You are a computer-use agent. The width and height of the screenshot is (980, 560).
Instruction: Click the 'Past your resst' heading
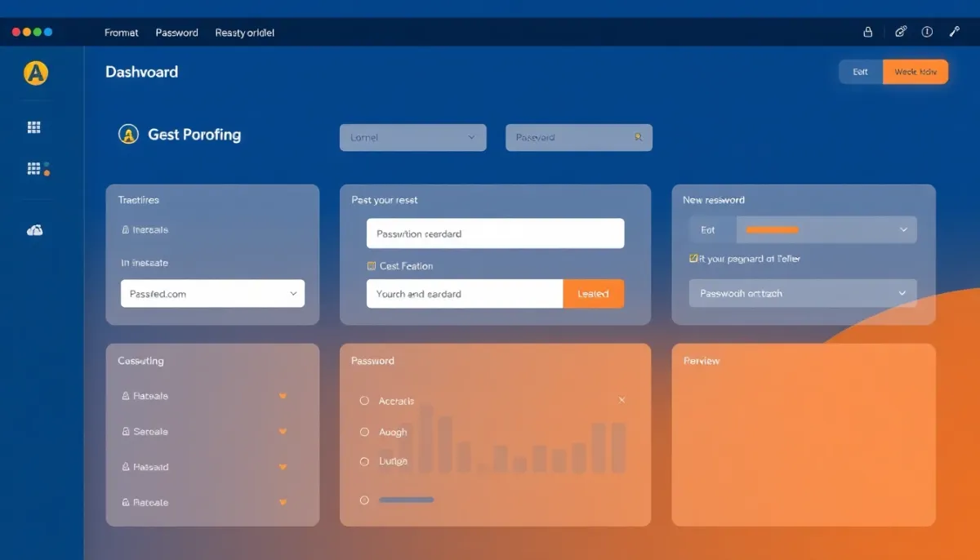point(385,200)
